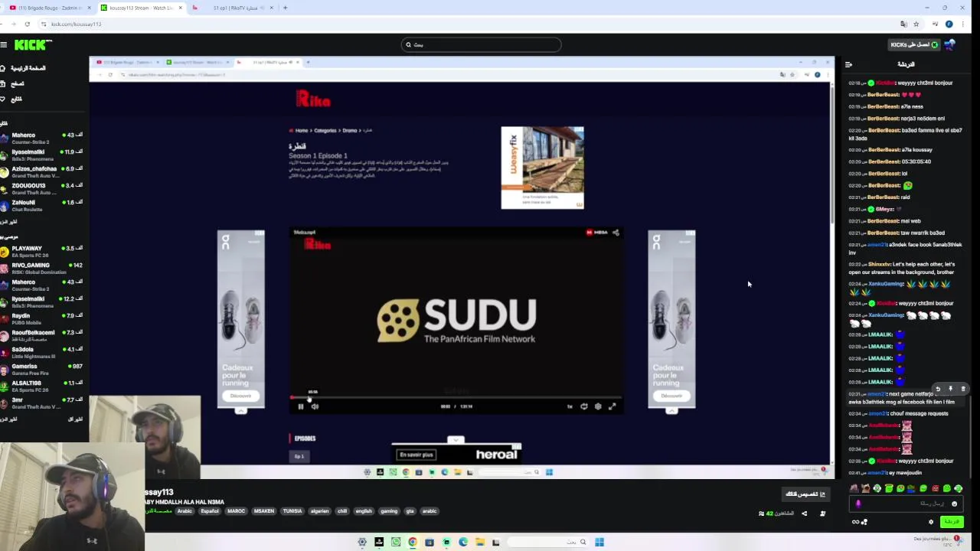Screen dimensions: 980x551
Task: Open File Explorer from taskbar
Action: [480, 542]
